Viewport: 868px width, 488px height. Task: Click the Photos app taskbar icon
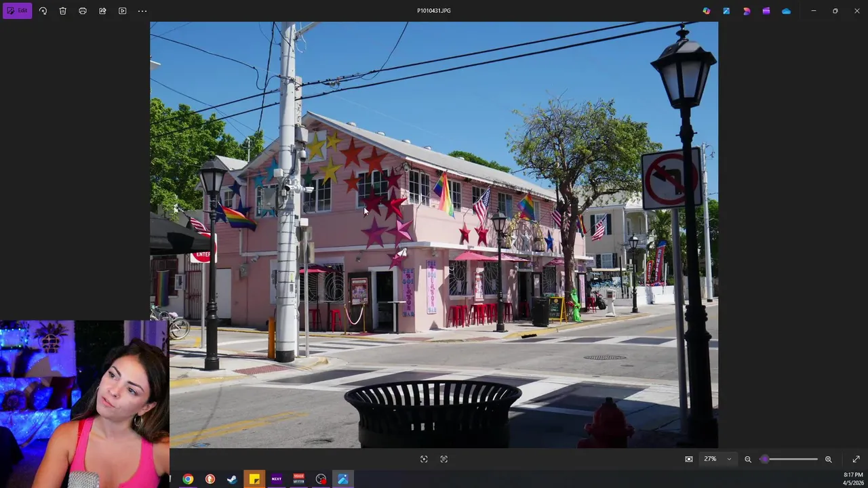coord(343,479)
